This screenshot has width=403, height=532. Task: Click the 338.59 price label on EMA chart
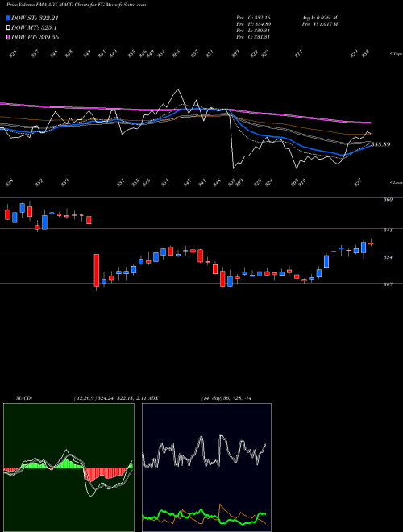[380, 144]
